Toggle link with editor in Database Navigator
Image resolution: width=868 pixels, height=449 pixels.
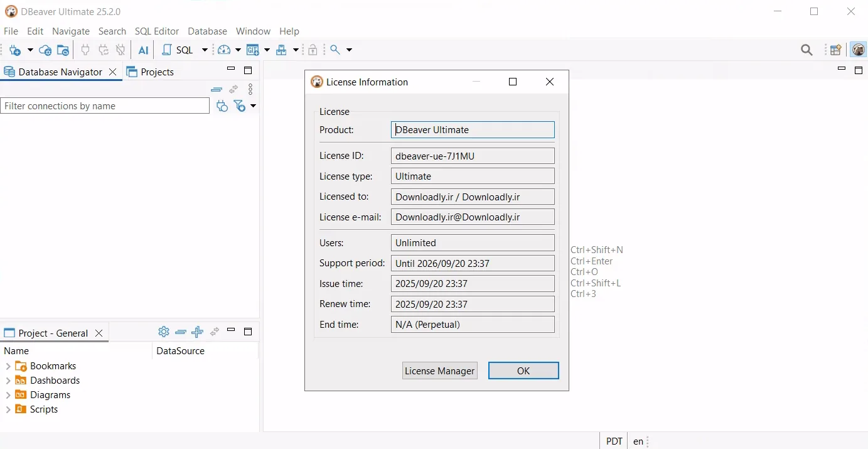(x=233, y=89)
